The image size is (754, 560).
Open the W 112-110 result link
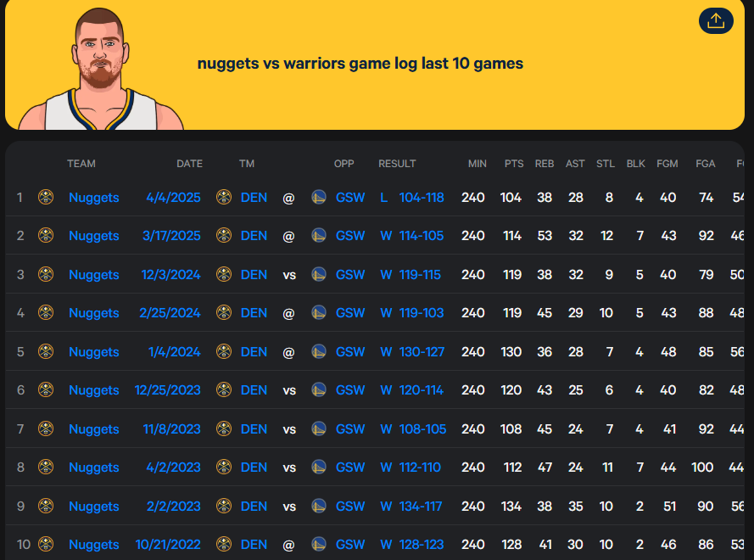pyautogui.click(x=411, y=468)
